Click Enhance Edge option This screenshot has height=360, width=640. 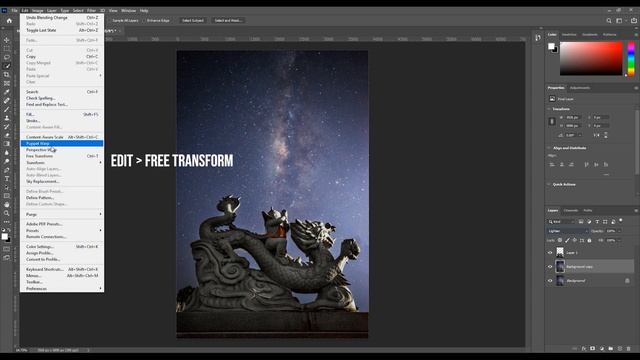(158, 20)
